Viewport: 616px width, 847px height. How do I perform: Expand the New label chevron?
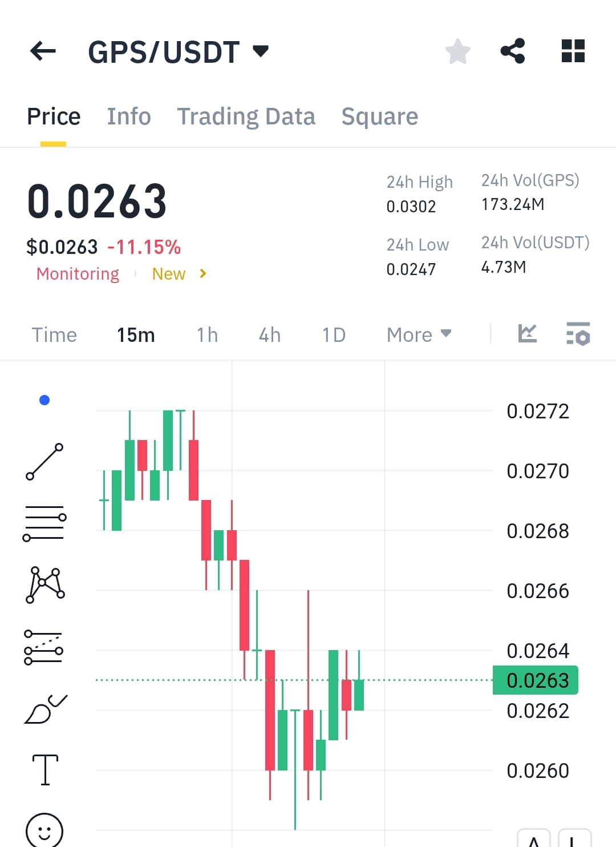coord(202,274)
